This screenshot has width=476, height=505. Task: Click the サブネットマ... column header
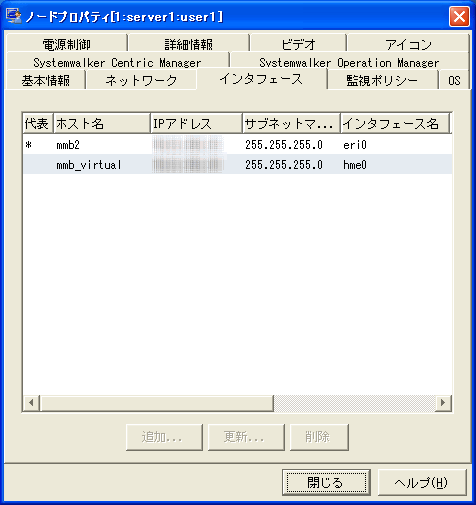pyautogui.click(x=291, y=124)
